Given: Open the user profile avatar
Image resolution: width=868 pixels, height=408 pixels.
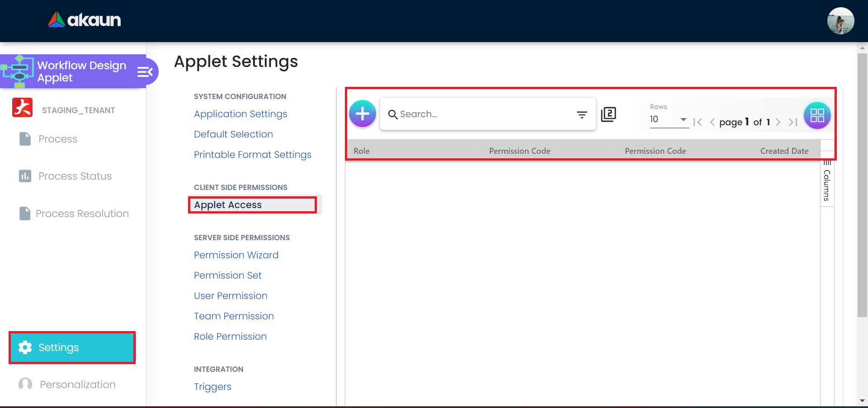Looking at the screenshot, I should click(x=840, y=21).
